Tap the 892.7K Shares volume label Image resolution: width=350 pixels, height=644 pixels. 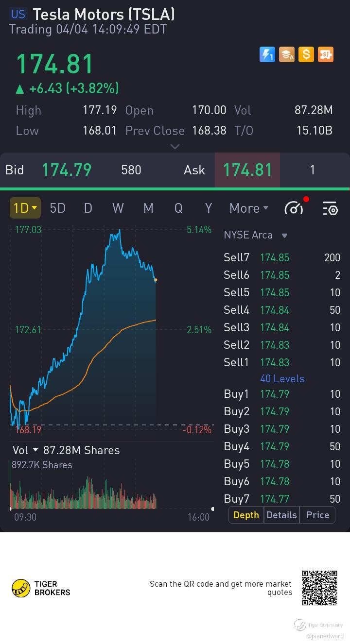(42, 465)
